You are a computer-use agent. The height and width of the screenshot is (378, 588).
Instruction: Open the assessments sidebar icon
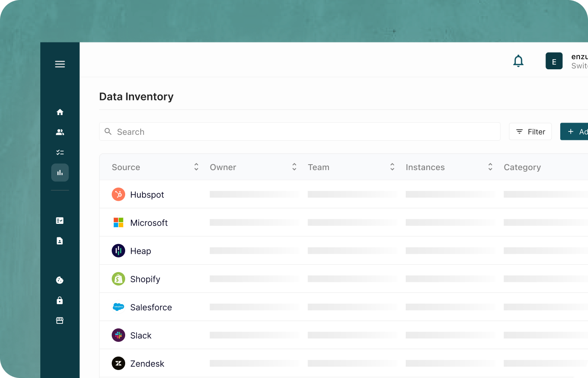click(60, 220)
